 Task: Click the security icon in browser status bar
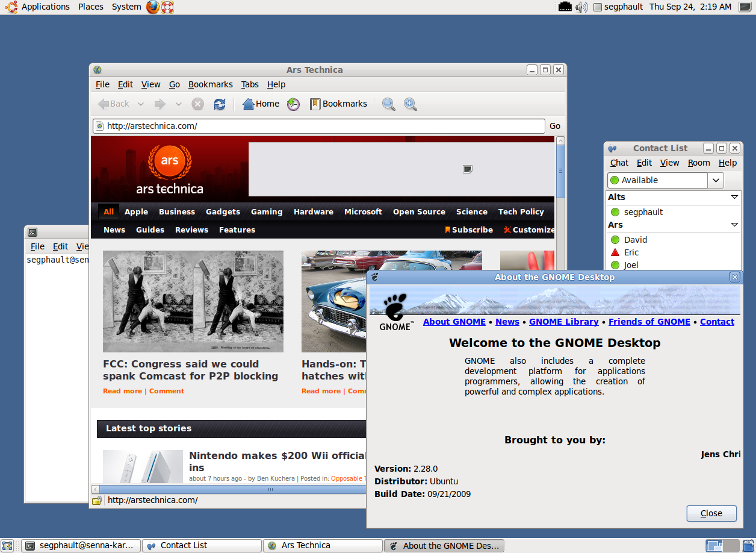coord(96,501)
